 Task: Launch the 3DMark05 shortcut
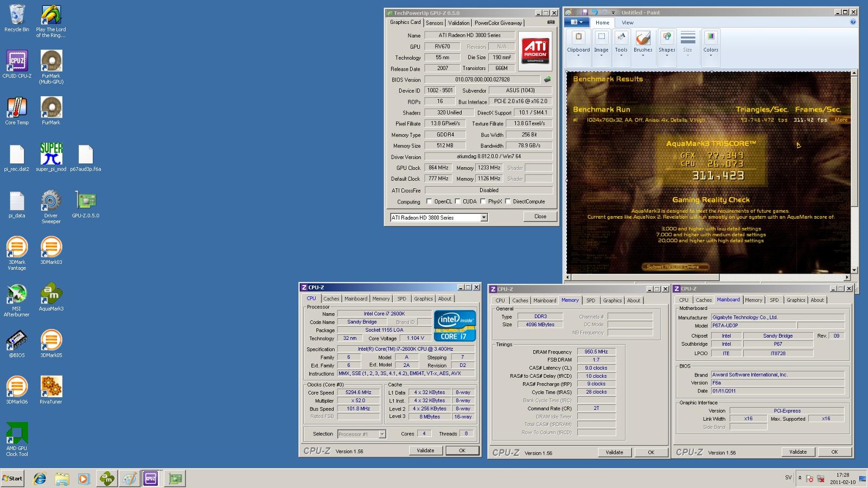[51, 344]
